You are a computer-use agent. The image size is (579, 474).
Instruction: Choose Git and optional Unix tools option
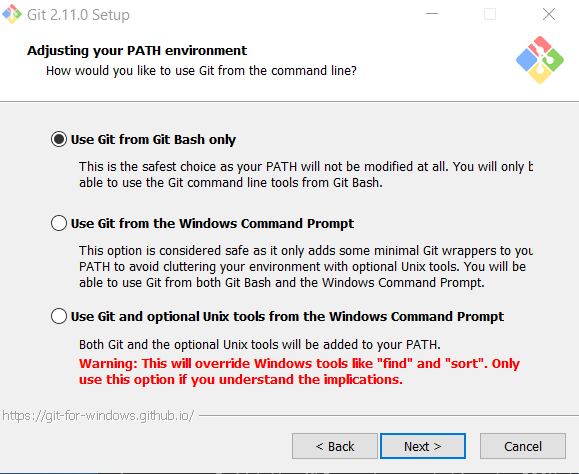click(x=59, y=316)
